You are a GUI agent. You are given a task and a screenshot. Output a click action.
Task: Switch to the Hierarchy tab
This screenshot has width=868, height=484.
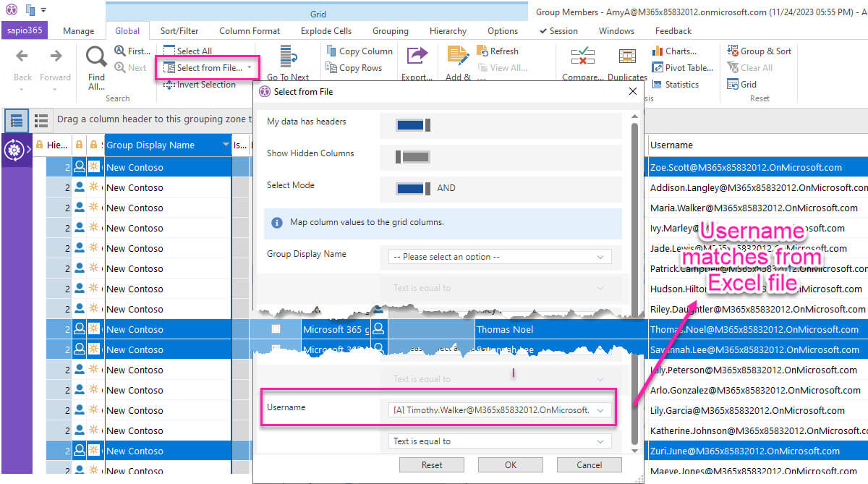click(x=448, y=31)
